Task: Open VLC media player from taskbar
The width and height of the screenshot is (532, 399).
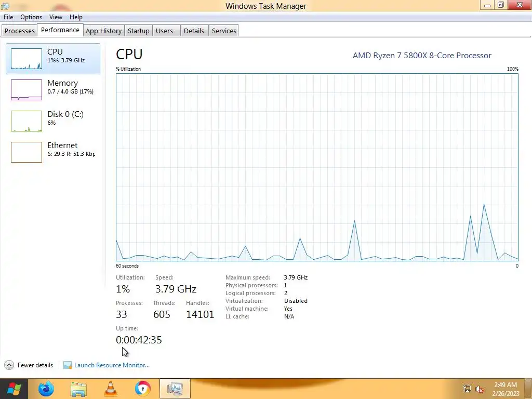Action: (x=111, y=389)
